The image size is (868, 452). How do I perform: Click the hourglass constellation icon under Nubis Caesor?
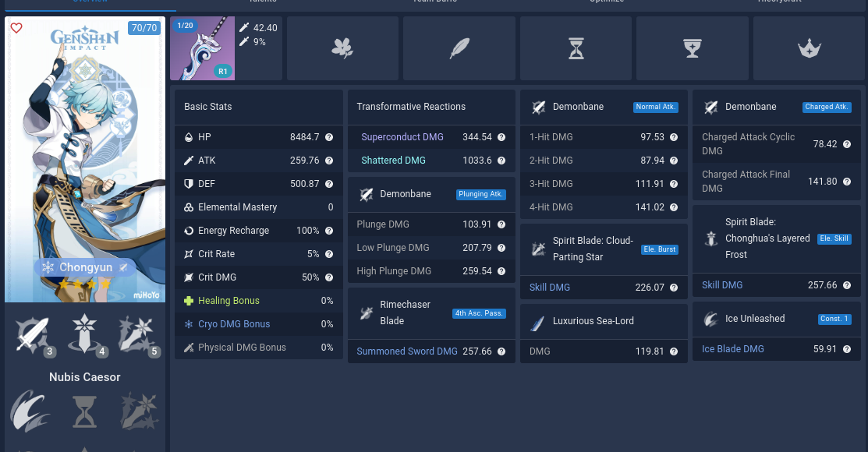click(x=84, y=411)
